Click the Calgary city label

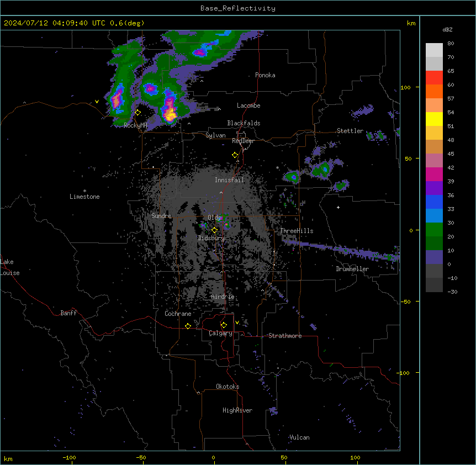pos(221,333)
